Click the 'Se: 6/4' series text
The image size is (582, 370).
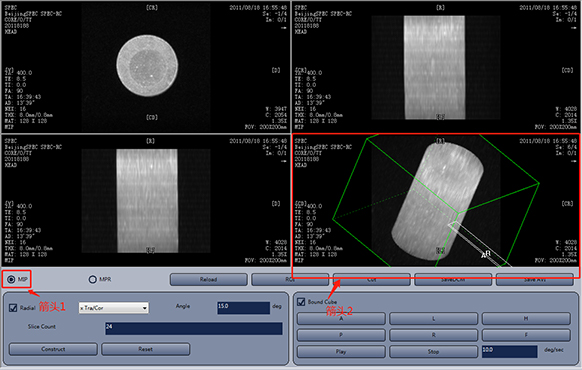[565, 147]
